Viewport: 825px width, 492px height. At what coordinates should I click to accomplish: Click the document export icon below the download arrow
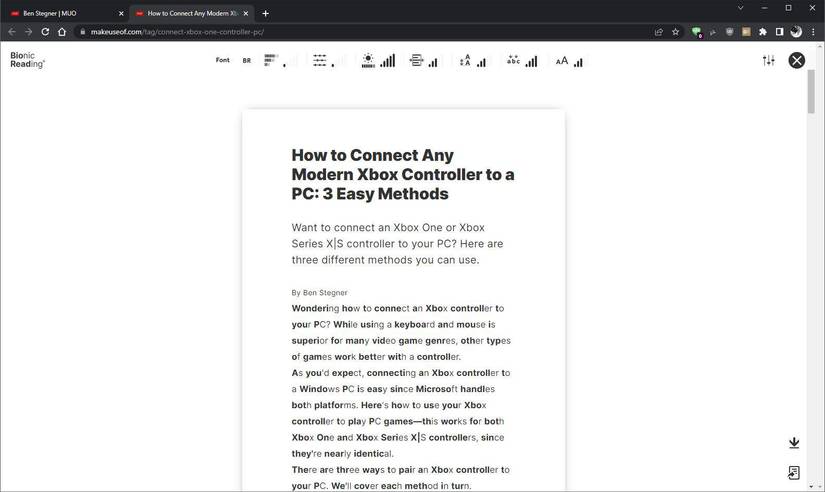(793, 473)
